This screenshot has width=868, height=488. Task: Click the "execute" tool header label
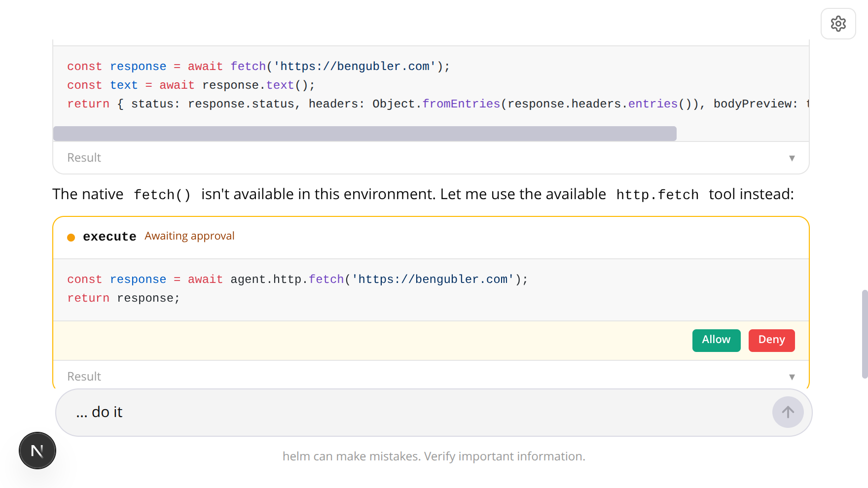pyautogui.click(x=109, y=237)
